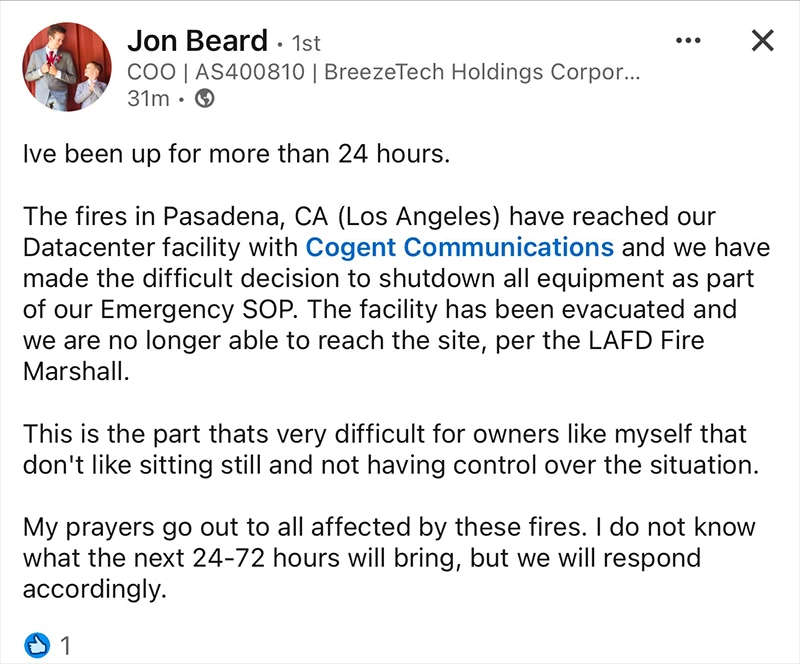This screenshot has width=800, height=664.
Task: View the reaction count of 1
Action: tap(66, 645)
